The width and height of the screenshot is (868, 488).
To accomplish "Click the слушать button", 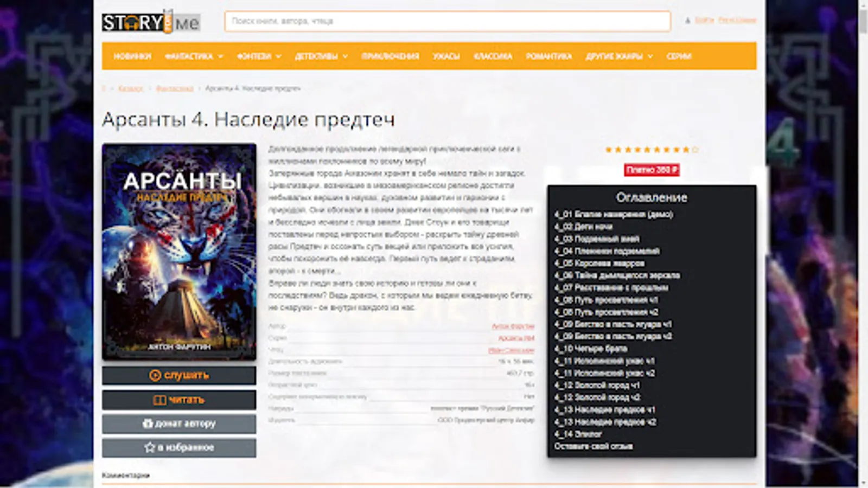I will click(179, 375).
